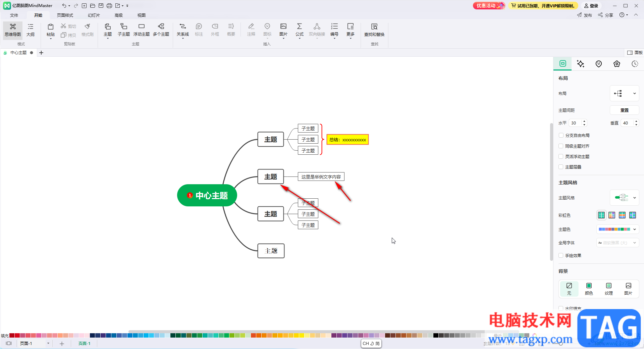The height and width of the screenshot is (349, 644).
Task: Insert a Picture (图片)
Action: tap(283, 30)
